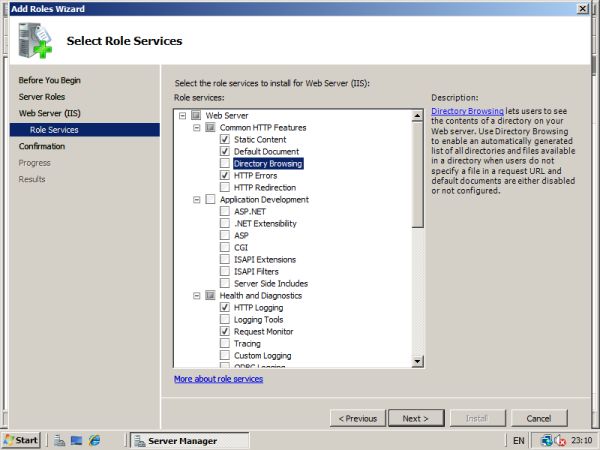Go to Before You Begin step
The height and width of the screenshot is (450, 600).
[49, 80]
